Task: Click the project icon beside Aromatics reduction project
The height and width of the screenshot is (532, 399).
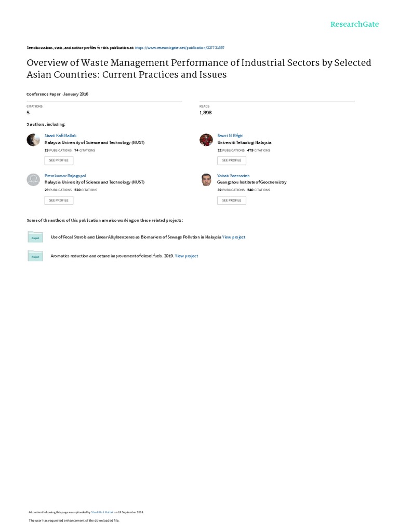Action: click(35, 256)
